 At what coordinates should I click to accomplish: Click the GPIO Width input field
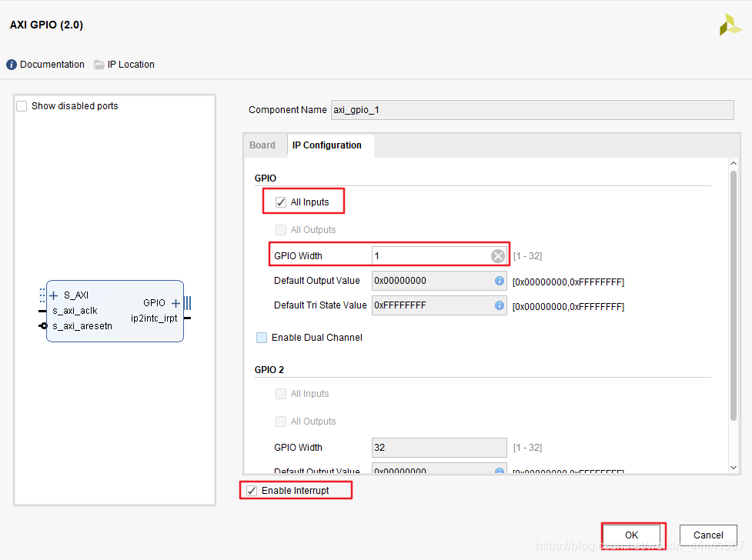pyautogui.click(x=440, y=256)
